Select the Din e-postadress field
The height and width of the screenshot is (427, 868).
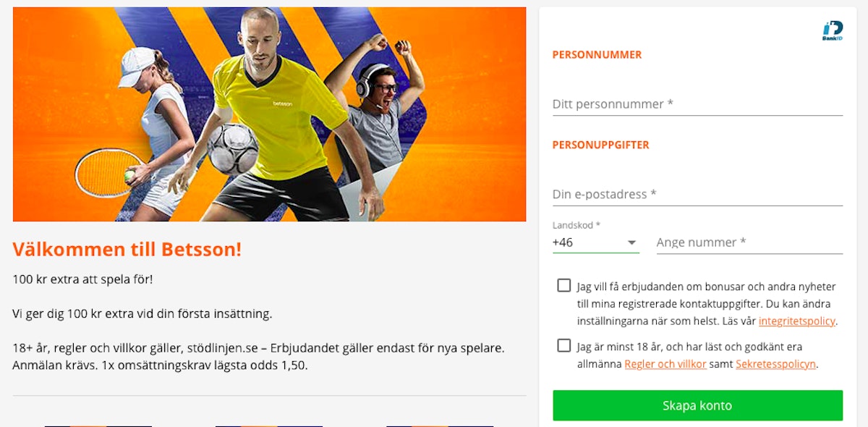tap(697, 194)
